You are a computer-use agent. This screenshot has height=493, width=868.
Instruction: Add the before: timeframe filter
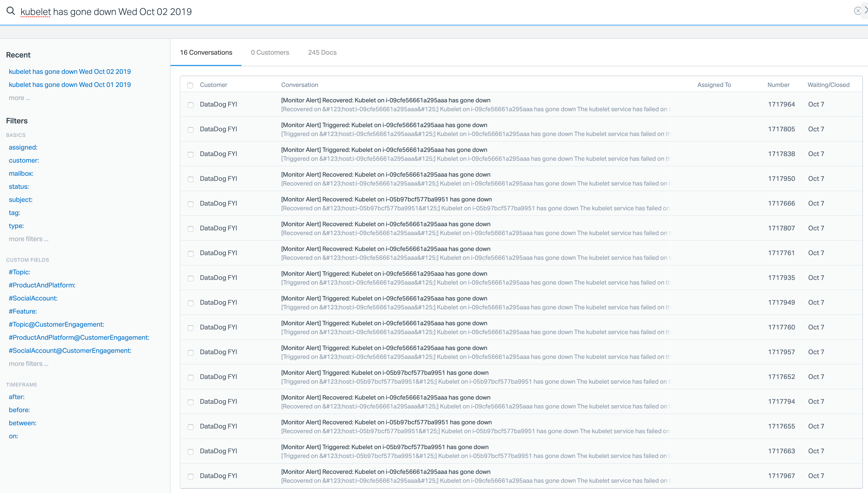point(19,410)
